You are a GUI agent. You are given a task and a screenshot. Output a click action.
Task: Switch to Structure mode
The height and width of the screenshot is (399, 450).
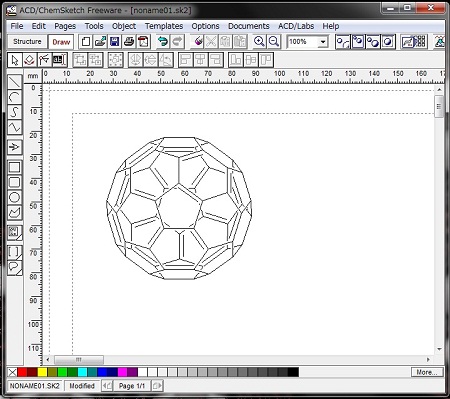pyautogui.click(x=27, y=42)
